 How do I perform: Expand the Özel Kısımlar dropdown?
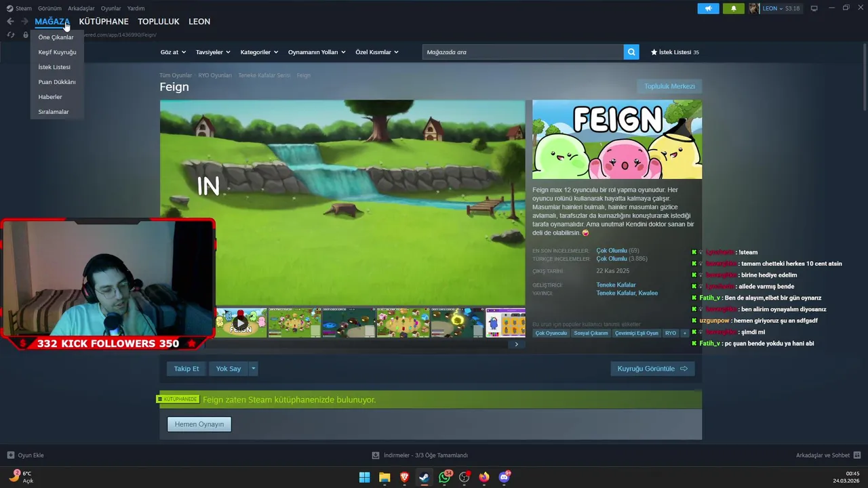pos(377,52)
